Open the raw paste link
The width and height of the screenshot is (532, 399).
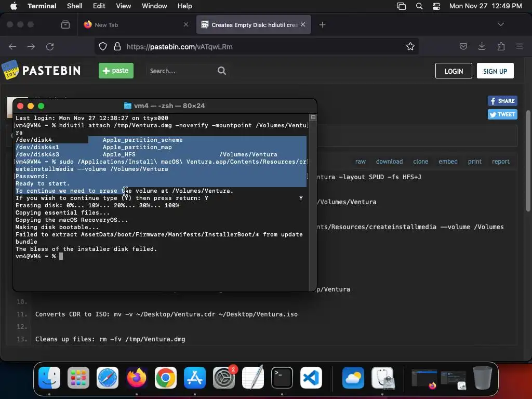pos(361,162)
